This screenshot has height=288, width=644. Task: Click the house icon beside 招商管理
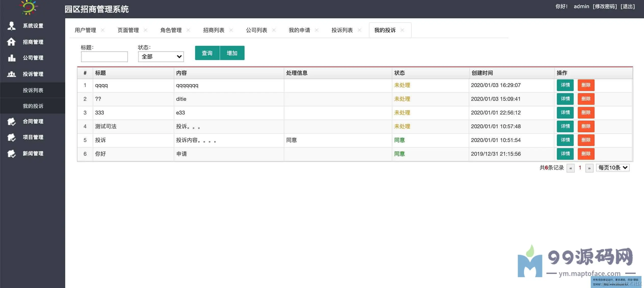point(11,42)
